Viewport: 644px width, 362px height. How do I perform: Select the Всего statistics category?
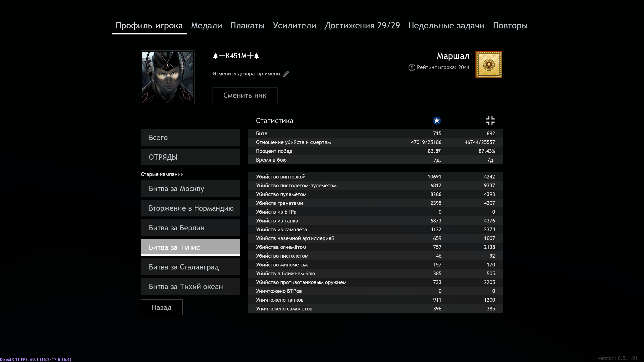tap(190, 138)
